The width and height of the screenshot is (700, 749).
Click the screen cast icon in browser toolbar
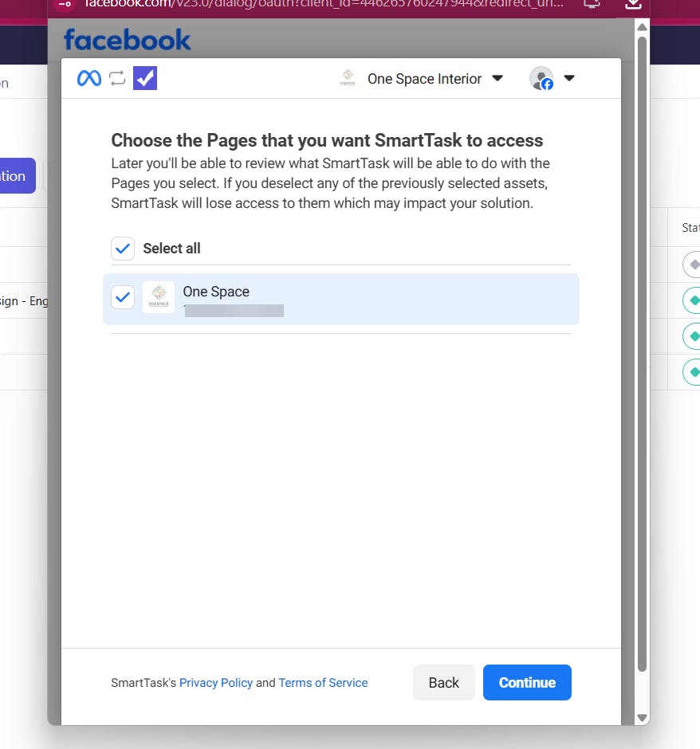(592, 4)
